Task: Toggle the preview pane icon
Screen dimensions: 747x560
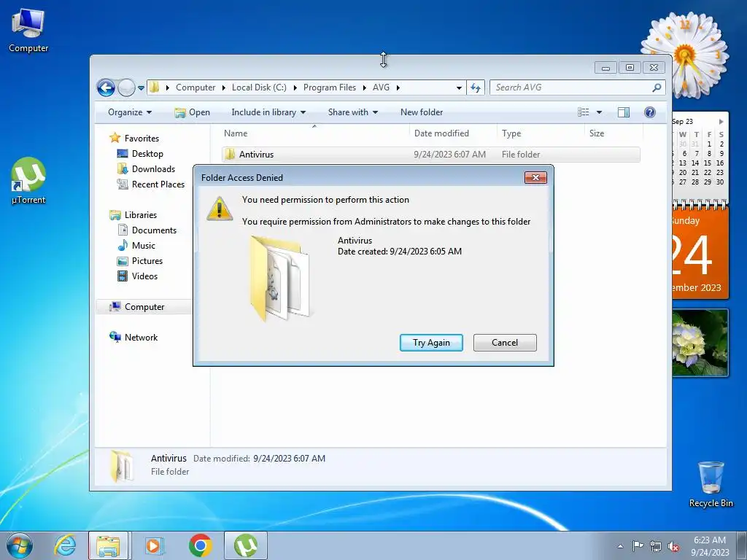Action: point(624,112)
